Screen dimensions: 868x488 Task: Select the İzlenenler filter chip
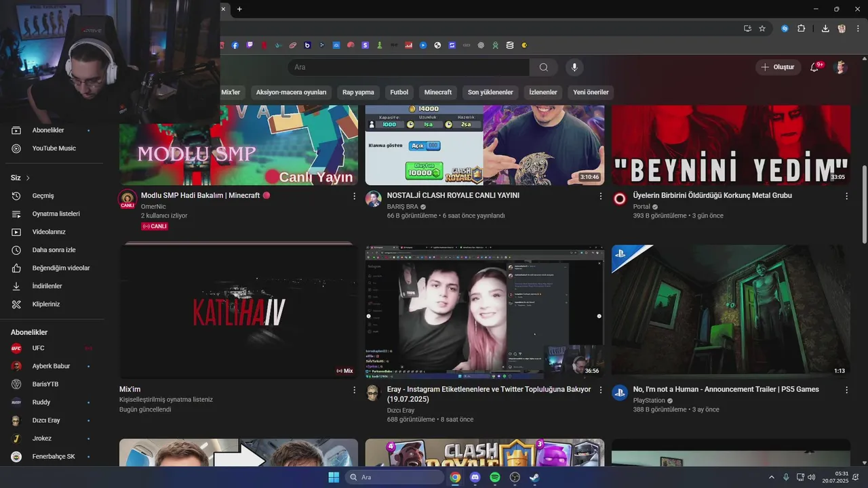click(x=543, y=92)
